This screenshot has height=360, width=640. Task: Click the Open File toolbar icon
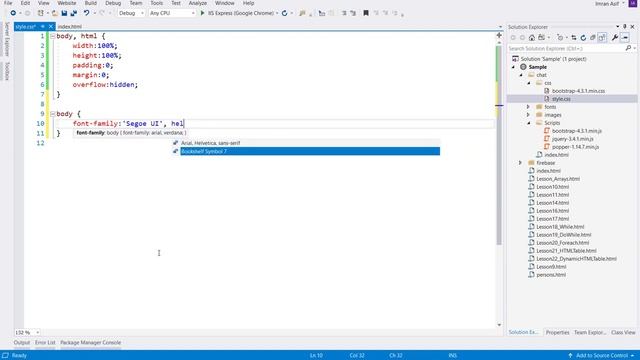pyautogui.click(x=54, y=13)
